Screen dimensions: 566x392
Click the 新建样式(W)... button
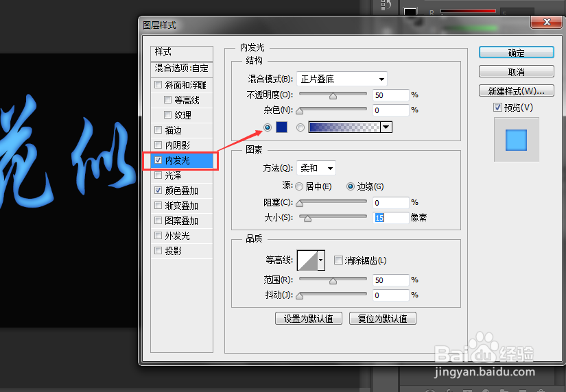[x=516, y=91]
